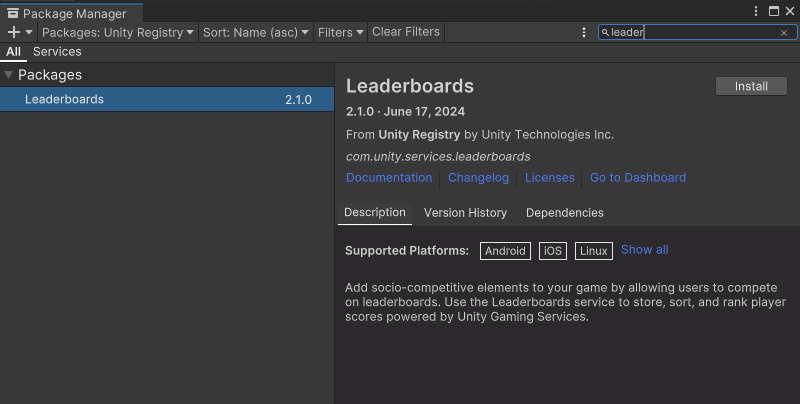800x404 pixels.
Task: Switch to the Services tab
Action: tap(57, 52)
